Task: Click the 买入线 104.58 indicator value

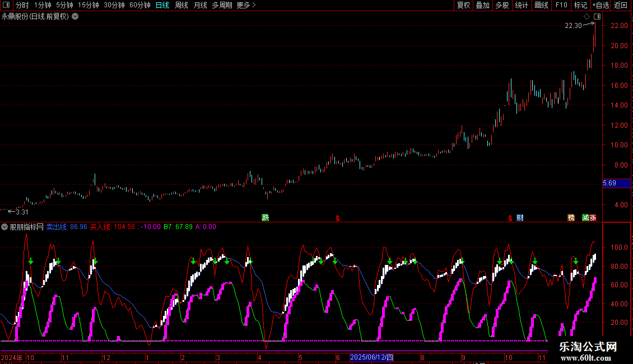Action: [x=112, y=227]
